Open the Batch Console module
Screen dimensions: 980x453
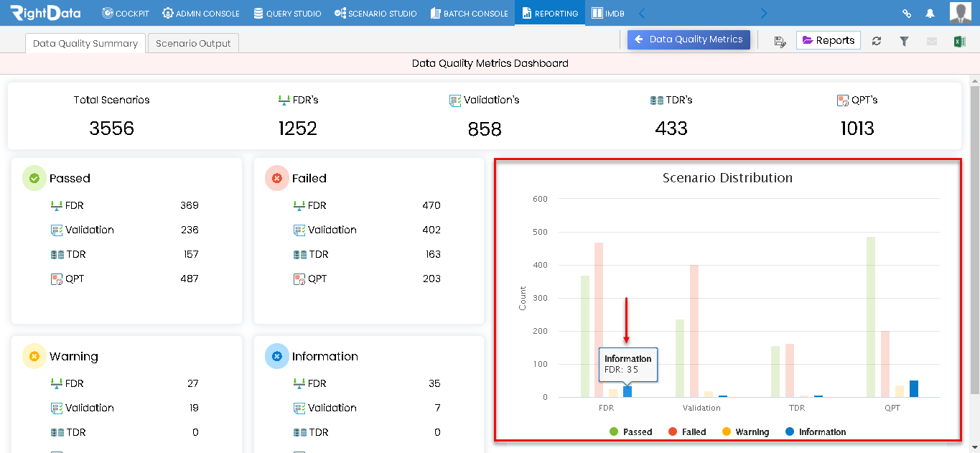pyautogui.click(x=469, y=12)
